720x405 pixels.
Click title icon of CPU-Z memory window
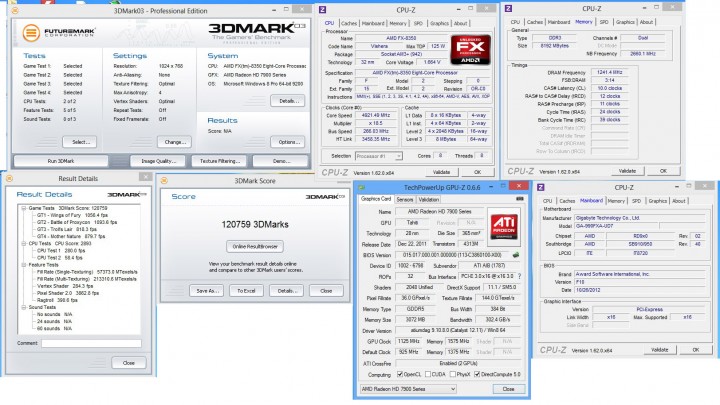[x=508, y=8]
